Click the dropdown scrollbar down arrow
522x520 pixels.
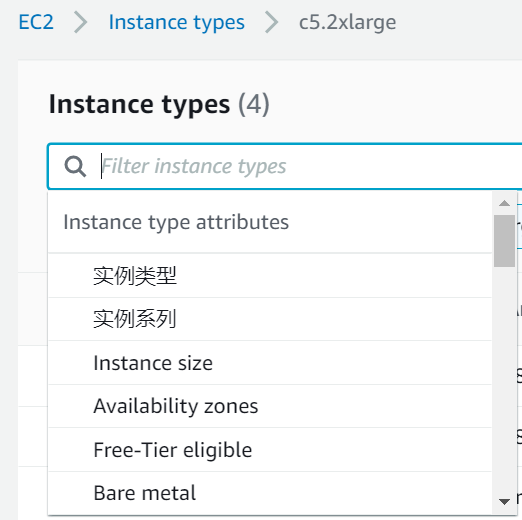coord(504,501)
